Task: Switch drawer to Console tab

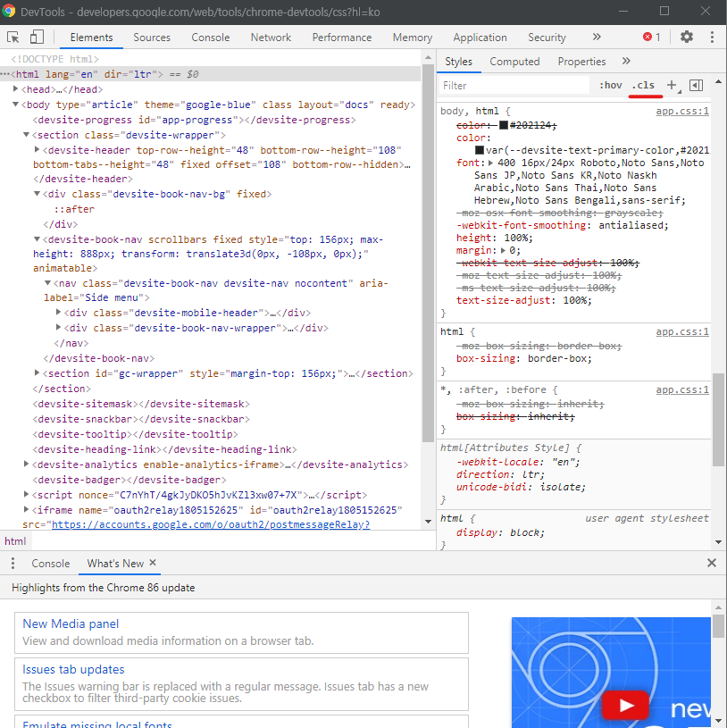Action: (x=51, y=563)
